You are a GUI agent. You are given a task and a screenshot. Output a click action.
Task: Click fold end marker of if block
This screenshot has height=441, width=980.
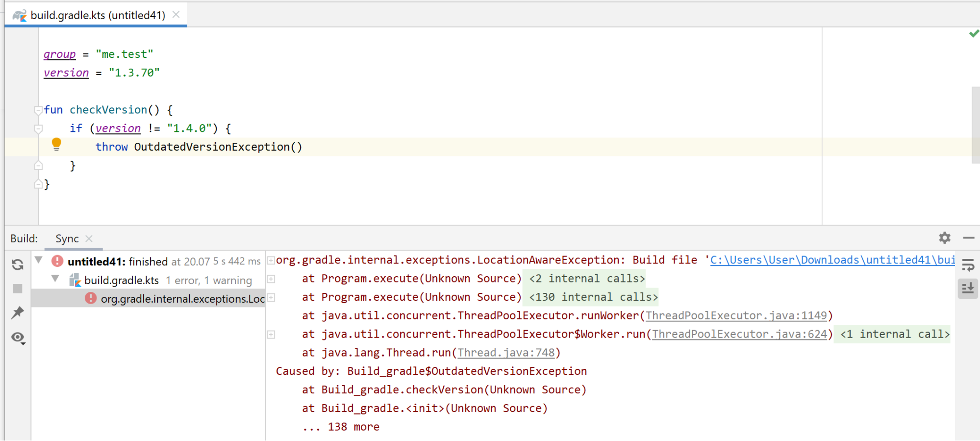click(38, 166)
